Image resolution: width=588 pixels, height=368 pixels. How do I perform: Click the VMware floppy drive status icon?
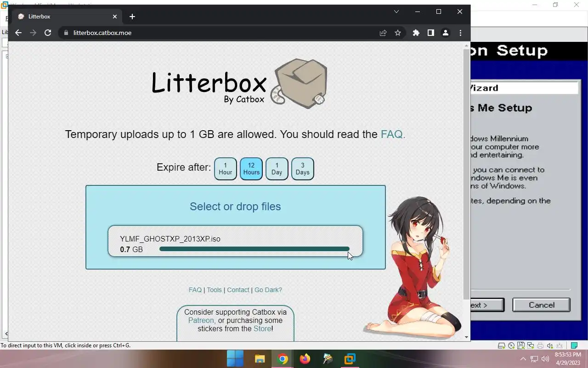click(x=521, y=345)
